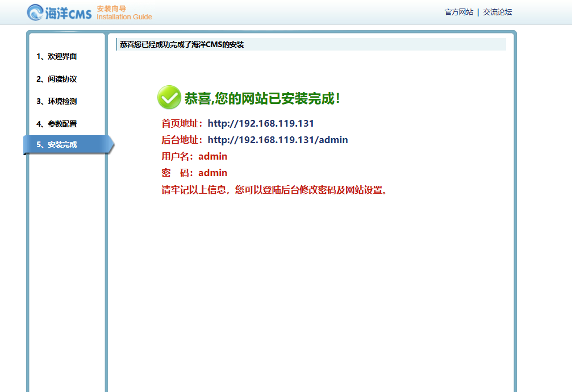Click the 后台地址 label
The width and height of the screenshot is (572, 392).
[182, 140]
